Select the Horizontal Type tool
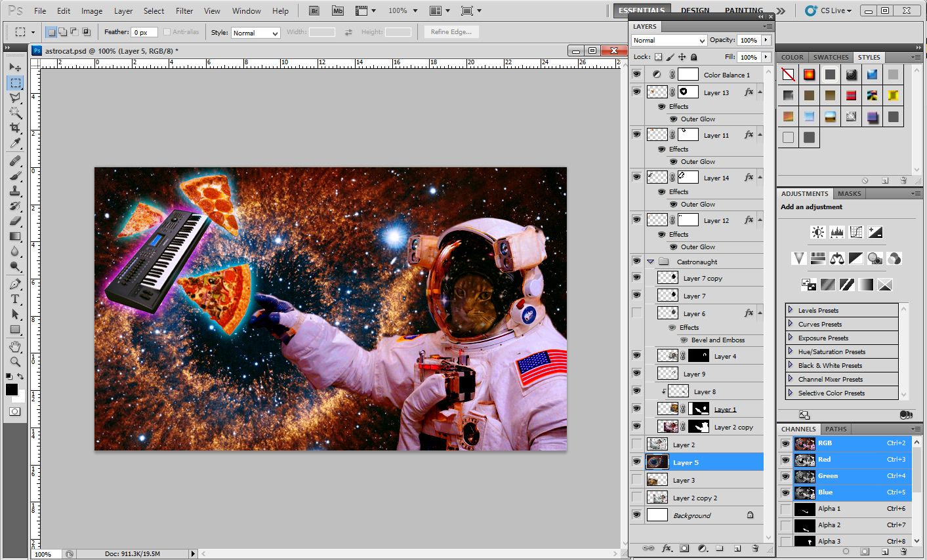This screenshot has width=927, height=560. 15,300
